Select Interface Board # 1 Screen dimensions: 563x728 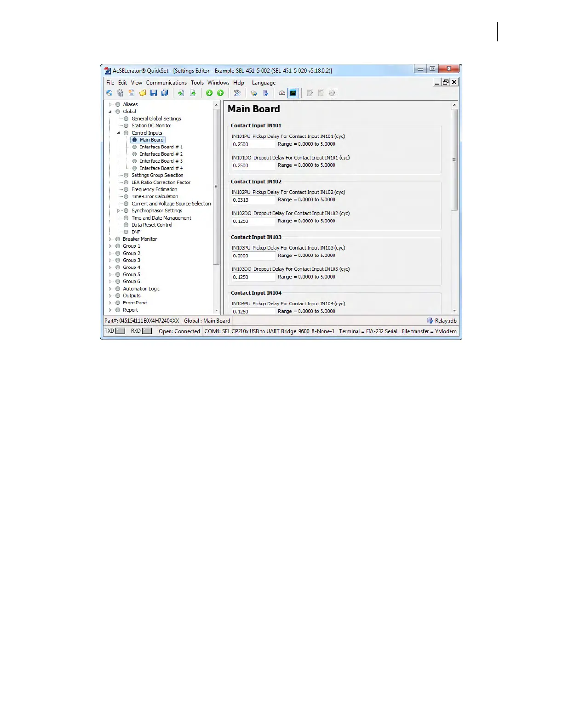tap(161, 147)
